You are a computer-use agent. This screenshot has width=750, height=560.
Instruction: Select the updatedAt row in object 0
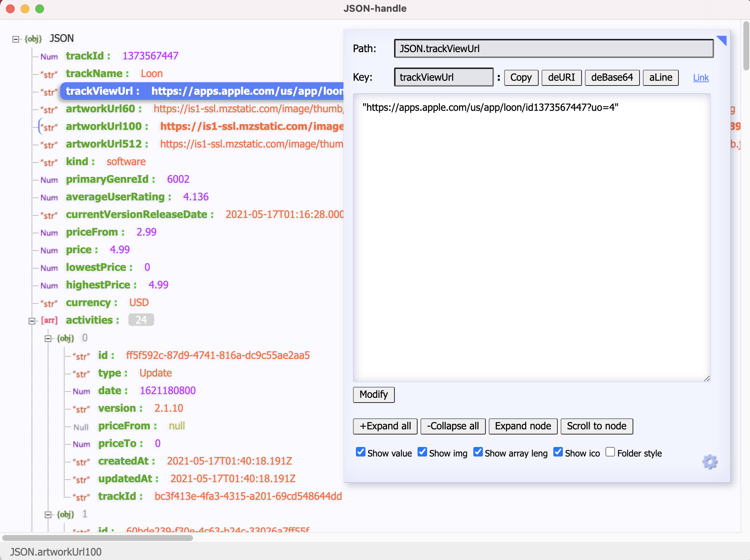click(x=197, y=479)
